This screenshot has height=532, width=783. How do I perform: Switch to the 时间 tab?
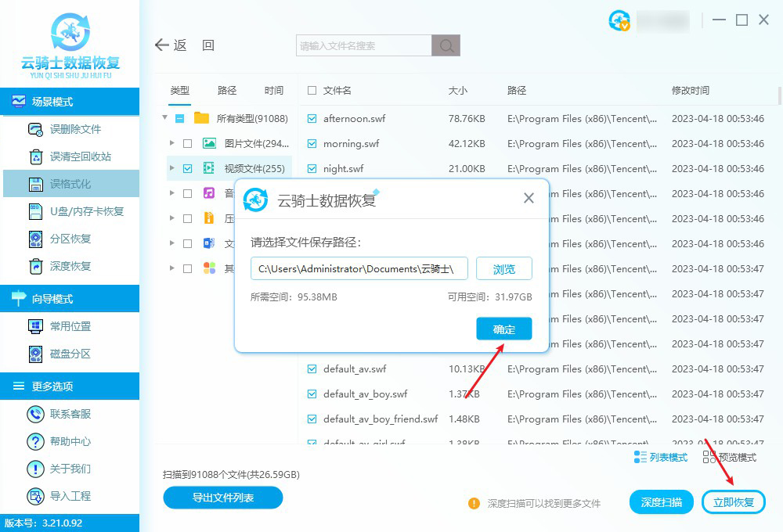[273, 90]
